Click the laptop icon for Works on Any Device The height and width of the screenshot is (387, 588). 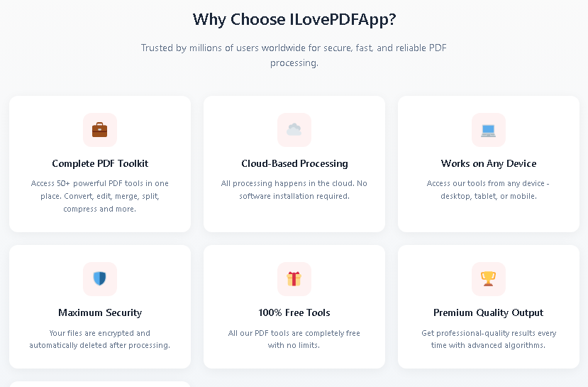pyautogui.click(x=489, y=130)
